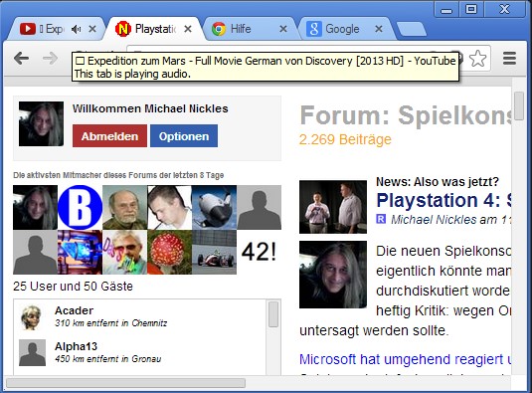
Task: Bookmark page with star icon
Action: click(x=478, y=59)
